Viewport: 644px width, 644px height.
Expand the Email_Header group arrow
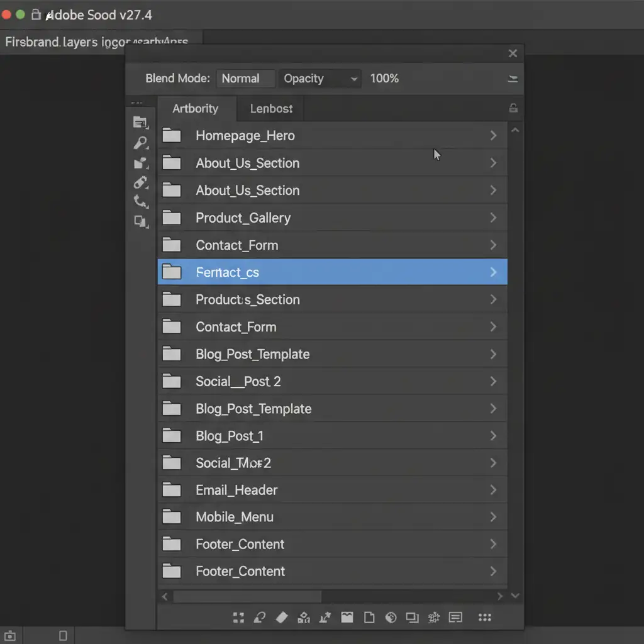pyautogui.click(x=493, y=490)
